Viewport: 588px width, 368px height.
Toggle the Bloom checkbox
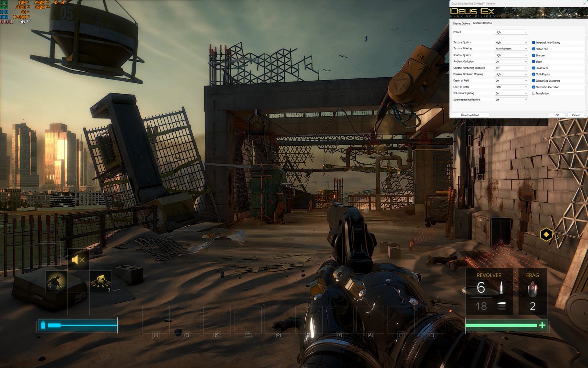[534, 61]
